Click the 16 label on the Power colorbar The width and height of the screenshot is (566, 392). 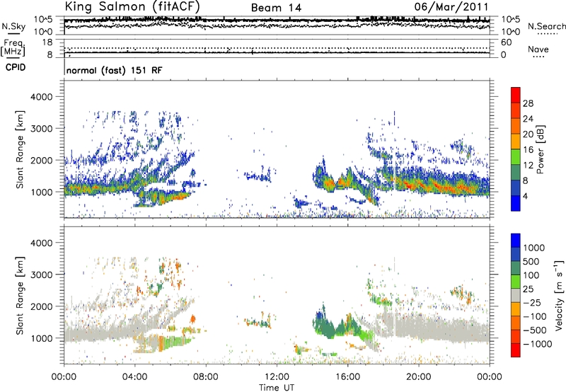pyautogui.click(x=528, y=150)
